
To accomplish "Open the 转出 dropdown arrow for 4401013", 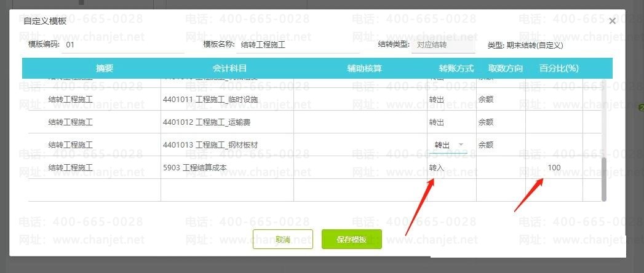I will click(x=461, y=144).
